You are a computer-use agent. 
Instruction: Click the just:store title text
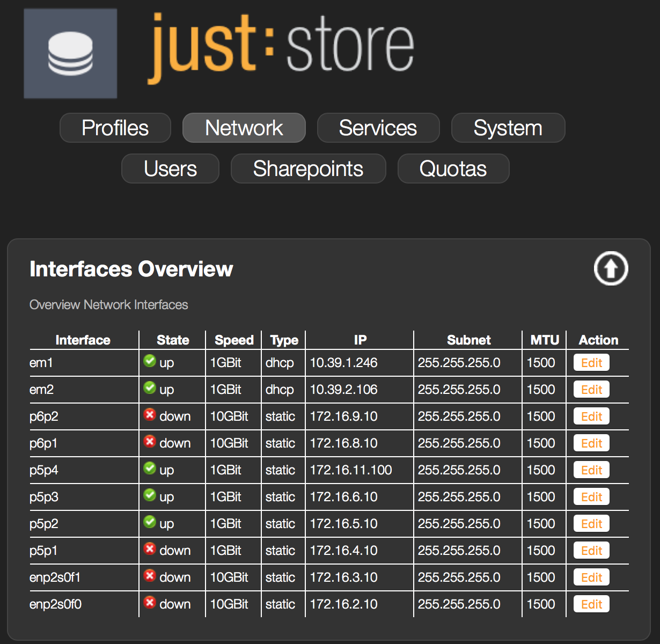tap(281, 48)
